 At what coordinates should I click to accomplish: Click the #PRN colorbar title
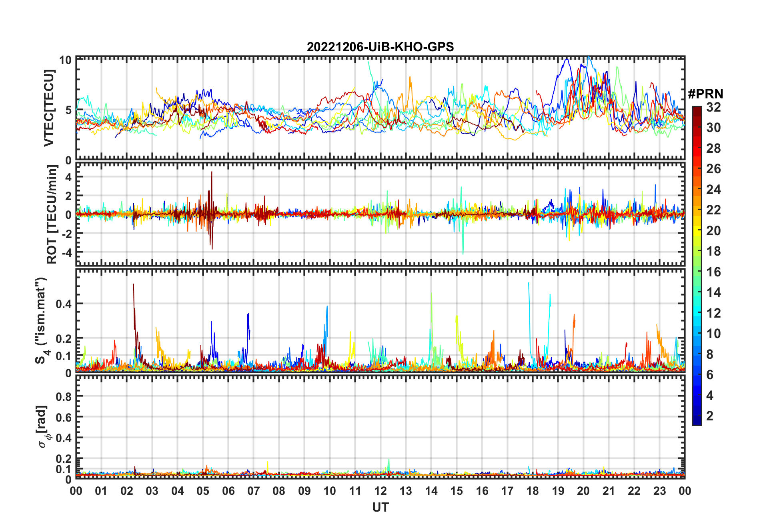(x=705, y=94)
